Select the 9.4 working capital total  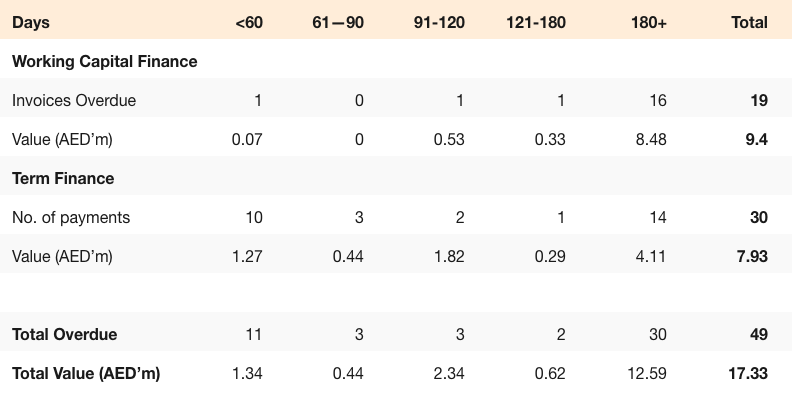[x=757, y=139]
